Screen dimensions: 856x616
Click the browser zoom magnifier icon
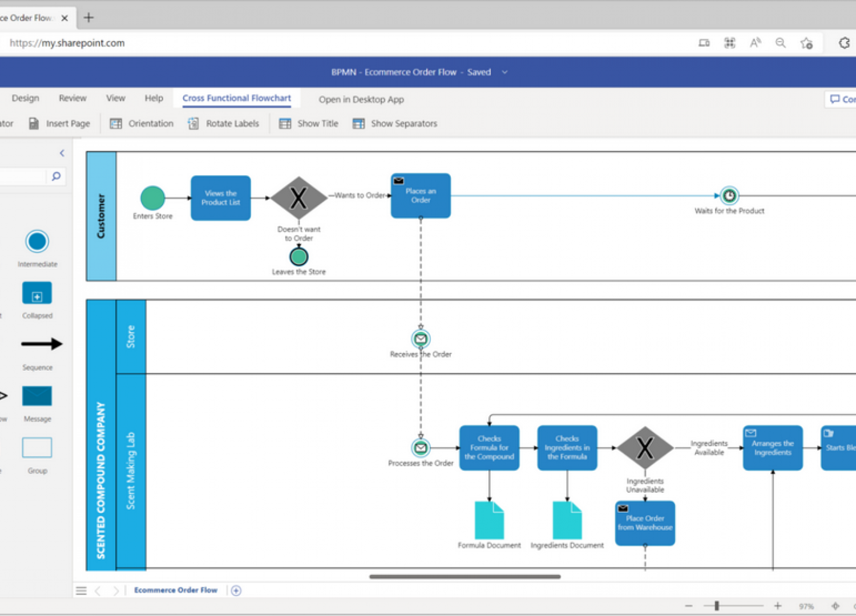coord(781,43)
